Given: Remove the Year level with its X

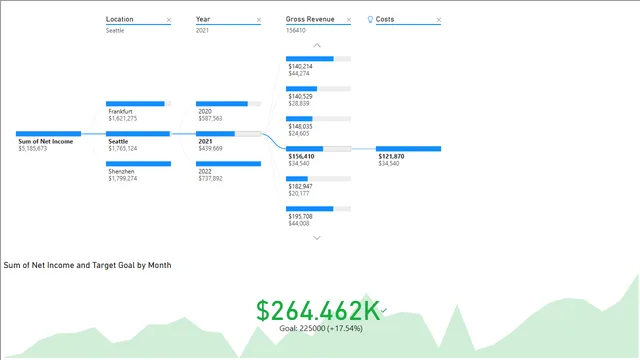Looking at the screenshot, I should 258,20.
